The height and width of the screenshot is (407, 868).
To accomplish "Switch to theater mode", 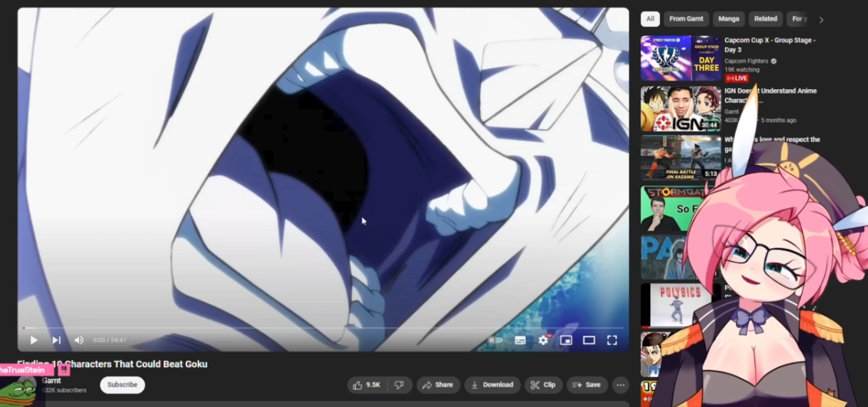I will click(x=589, y=340).
